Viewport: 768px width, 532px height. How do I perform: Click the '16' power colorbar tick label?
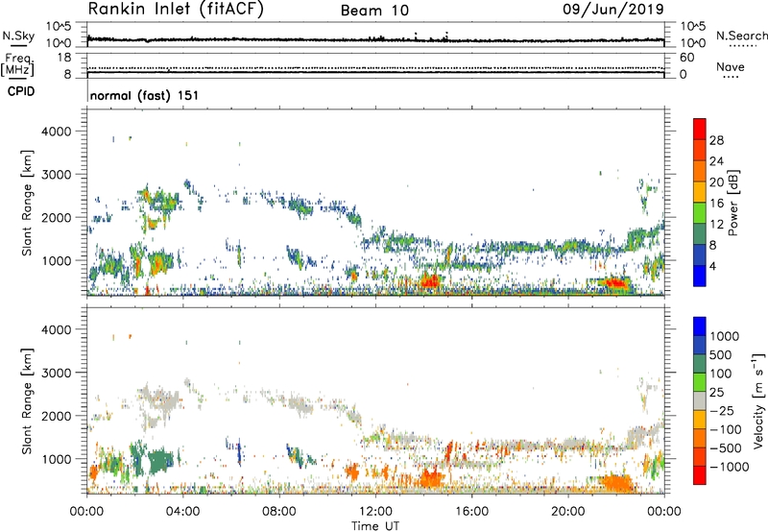[716, 204]
